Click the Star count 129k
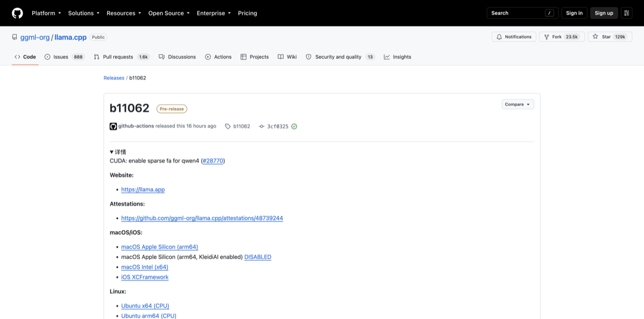Screen dimensions: 644x319 (x=620, y=37)
